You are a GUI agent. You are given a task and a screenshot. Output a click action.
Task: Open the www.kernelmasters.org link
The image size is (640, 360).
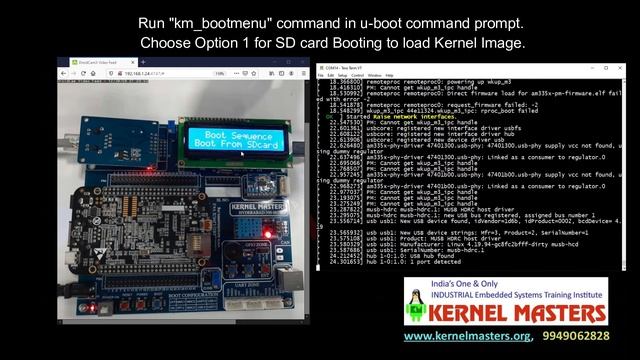[467, 336]
